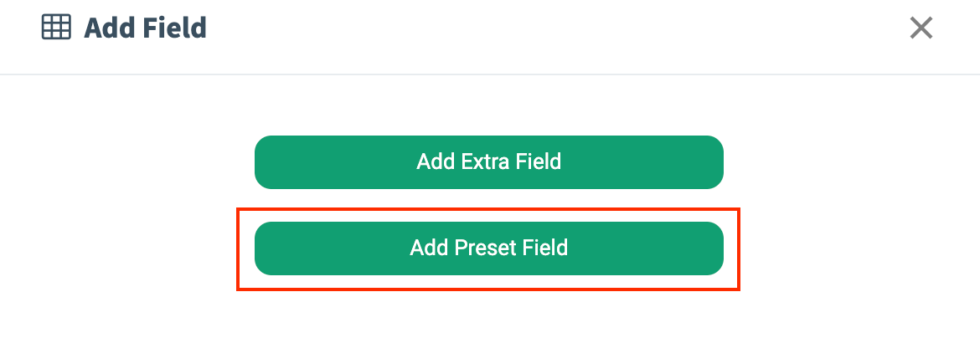Screen dimensions: 980x338
Task: Hit the X at the dialog's top right
Action: click(x=921, y=28)
